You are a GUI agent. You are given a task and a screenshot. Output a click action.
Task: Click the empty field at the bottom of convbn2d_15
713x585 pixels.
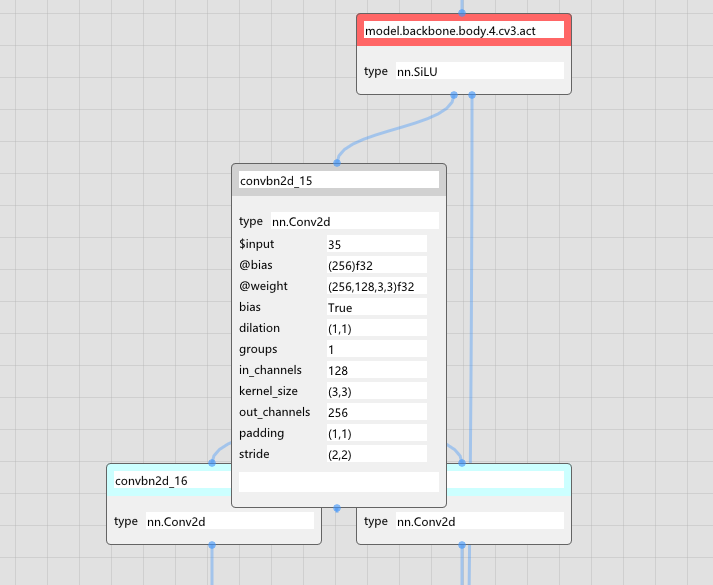[339, 482]
